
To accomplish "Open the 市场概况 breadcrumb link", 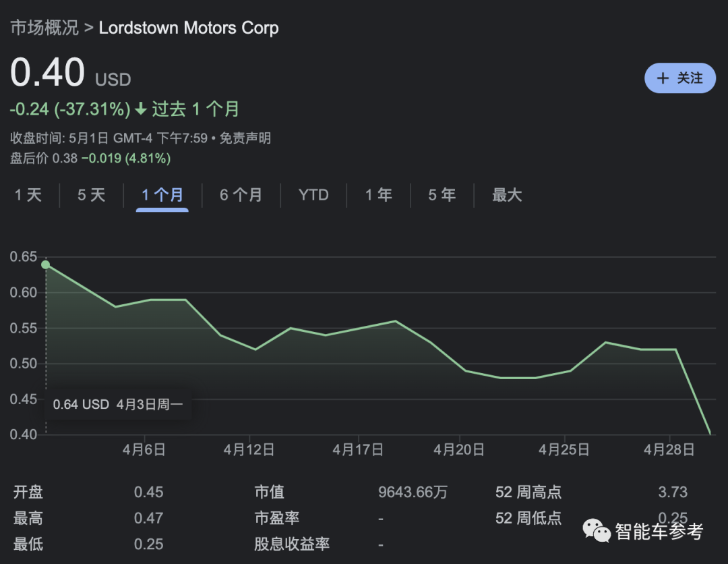I will [x=44, y=28].
